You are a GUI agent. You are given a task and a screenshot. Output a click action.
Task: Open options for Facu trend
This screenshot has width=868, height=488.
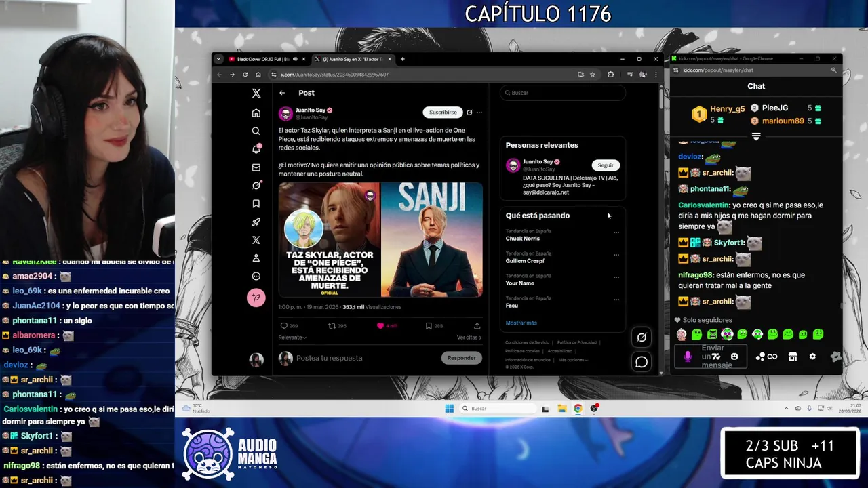(616, 300)
